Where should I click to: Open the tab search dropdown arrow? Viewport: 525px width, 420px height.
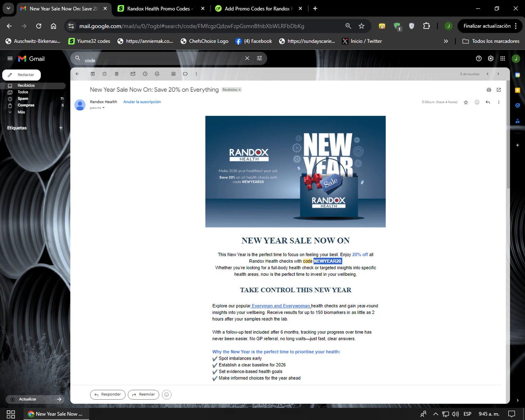pyautogui.click(x=8, y=8)
